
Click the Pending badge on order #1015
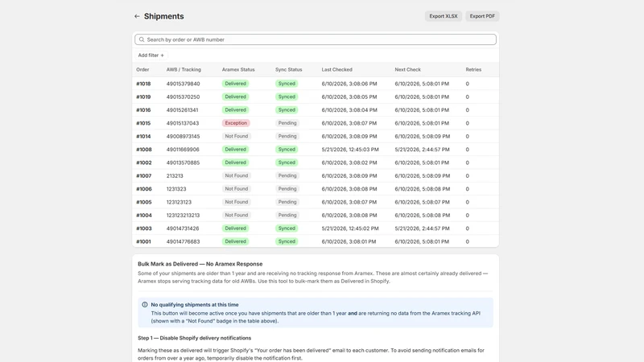287,123
